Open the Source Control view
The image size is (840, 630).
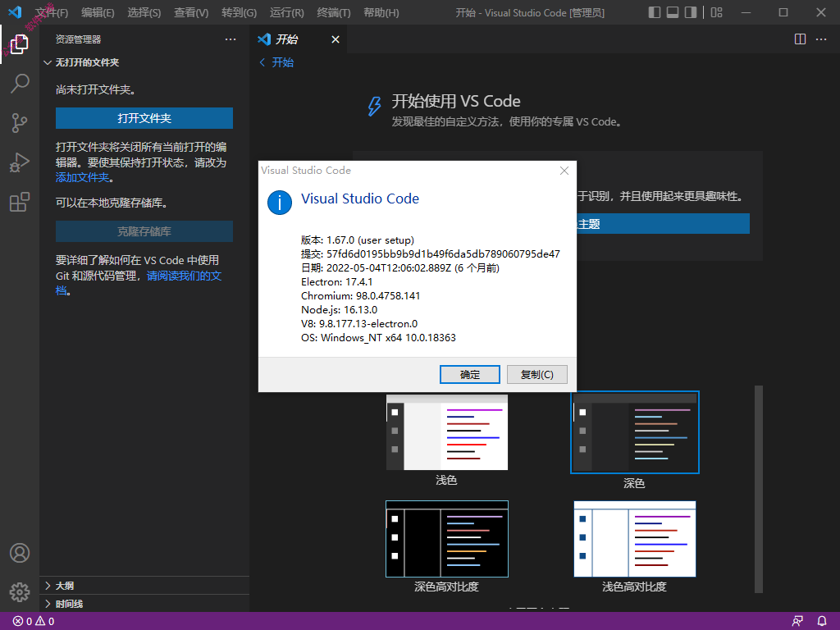click(20, 123)
